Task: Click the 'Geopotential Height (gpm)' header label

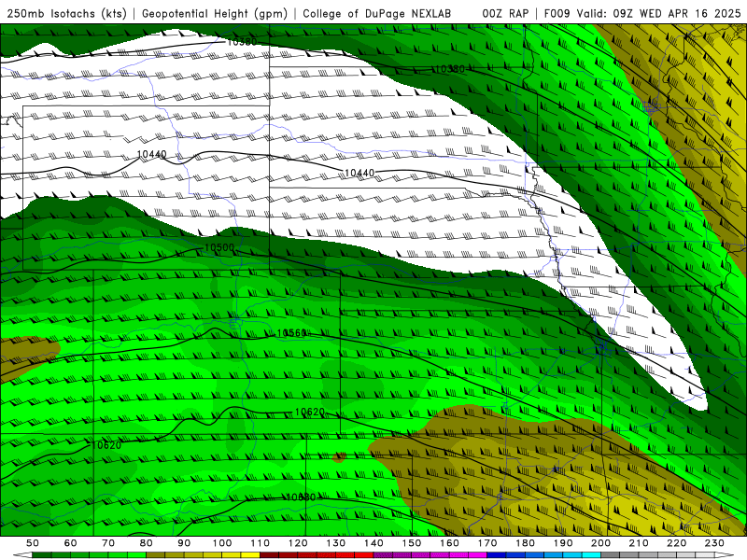Action: [215, 14]
